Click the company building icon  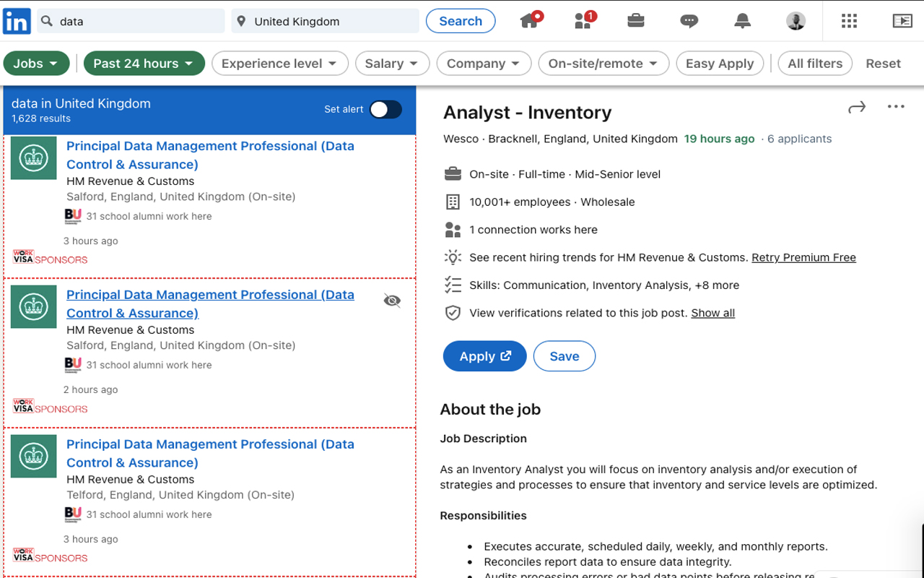click(x=453, y=202)
